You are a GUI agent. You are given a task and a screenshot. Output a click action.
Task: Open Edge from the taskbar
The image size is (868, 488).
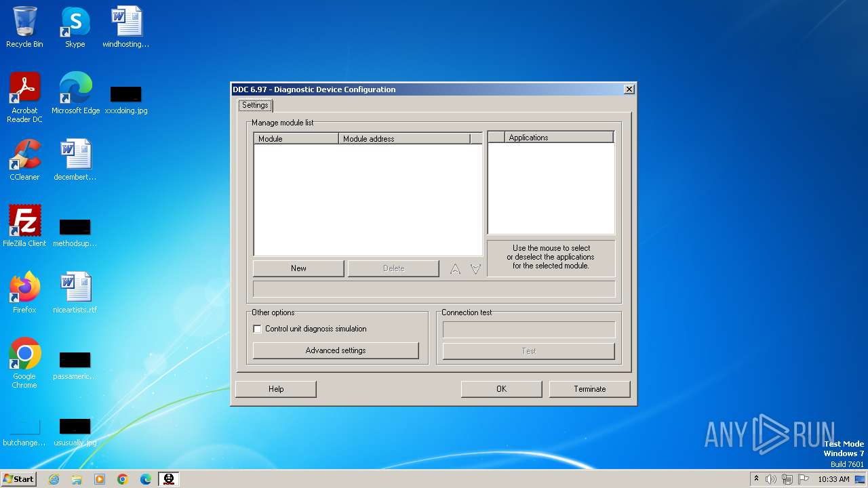point(146,479)
